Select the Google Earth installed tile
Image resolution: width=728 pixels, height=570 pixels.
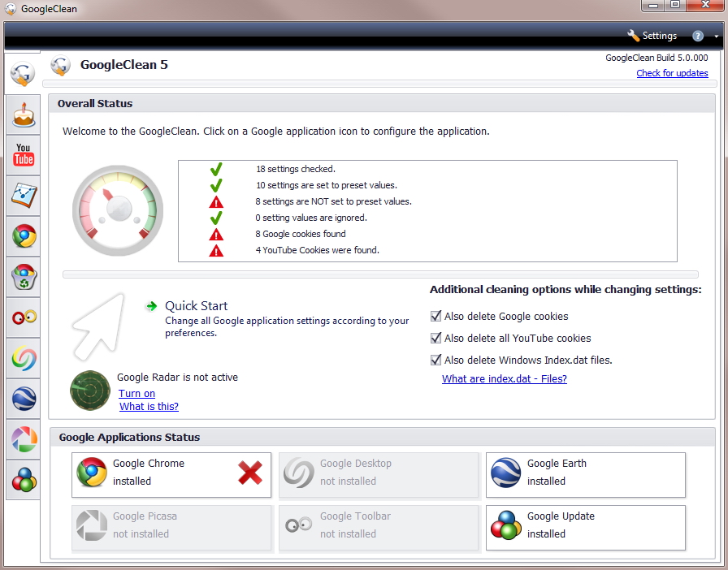point(585,473)
